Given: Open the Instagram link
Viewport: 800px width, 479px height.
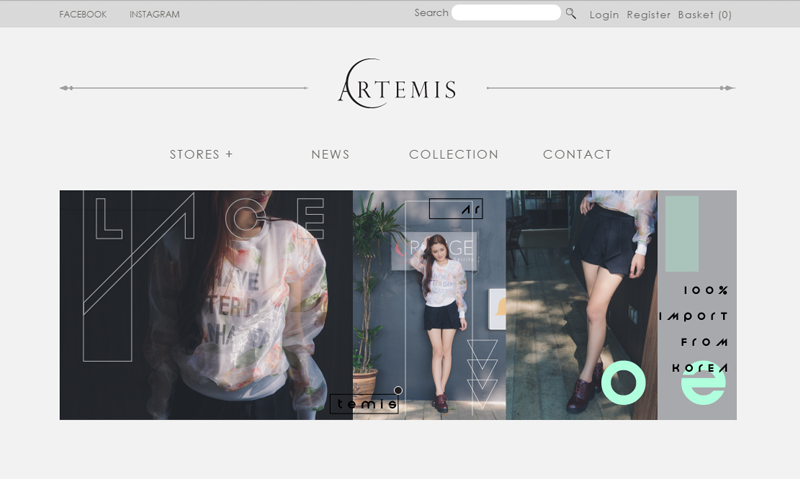Looking at the screenshot, I should (x=155, y=14).
